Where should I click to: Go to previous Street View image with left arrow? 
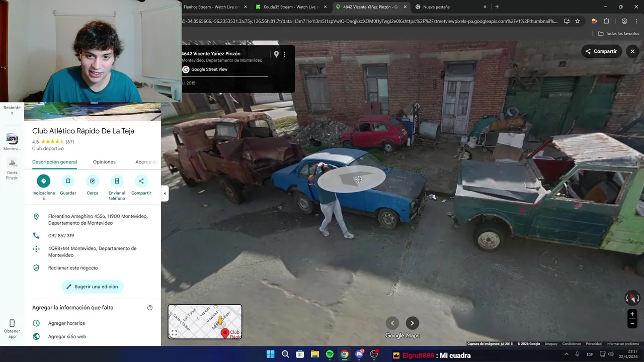point(392,323)
